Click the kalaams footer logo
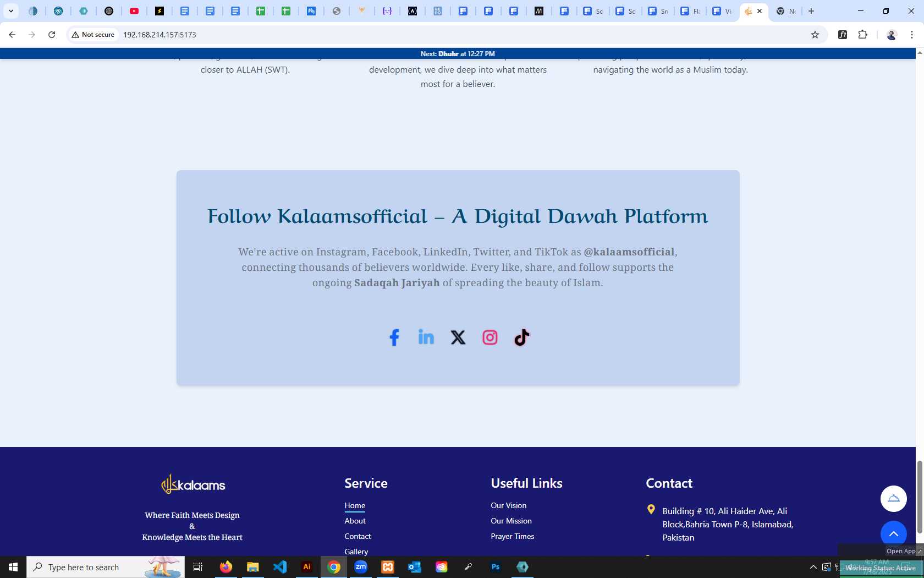This screenshot has height=578, width=924. pyautogui.click(x=193, y=484)
